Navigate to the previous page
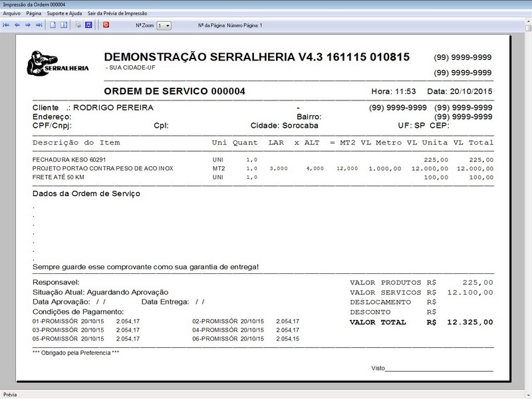This screenshot has height=399, width=532. tap(19, 25)
